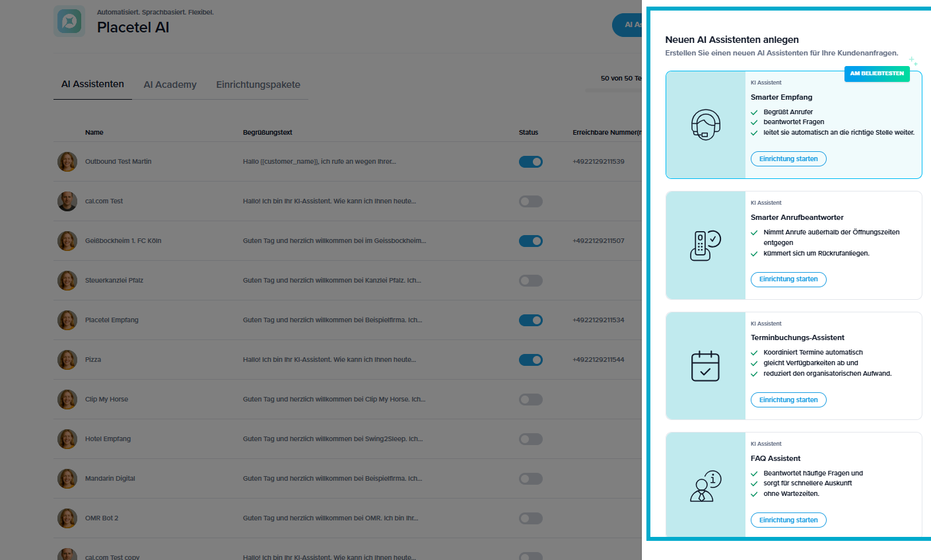The image size is (931, 560).
Task: Toggle the Pizza assistant status
Action: tap(531, 360)
